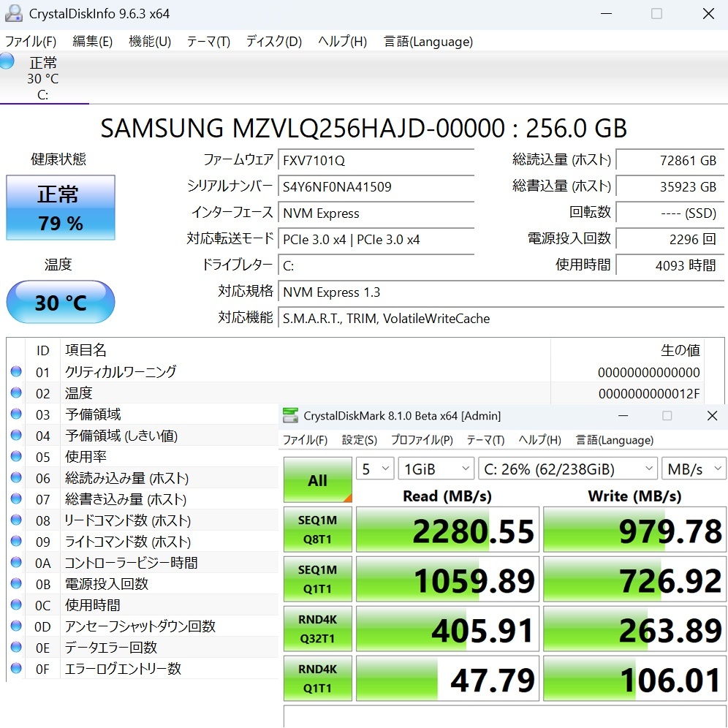Open プロファイル(P) menu in CrystalDiskMark
This screenshot has width=728, height=728.
(422, 440)
